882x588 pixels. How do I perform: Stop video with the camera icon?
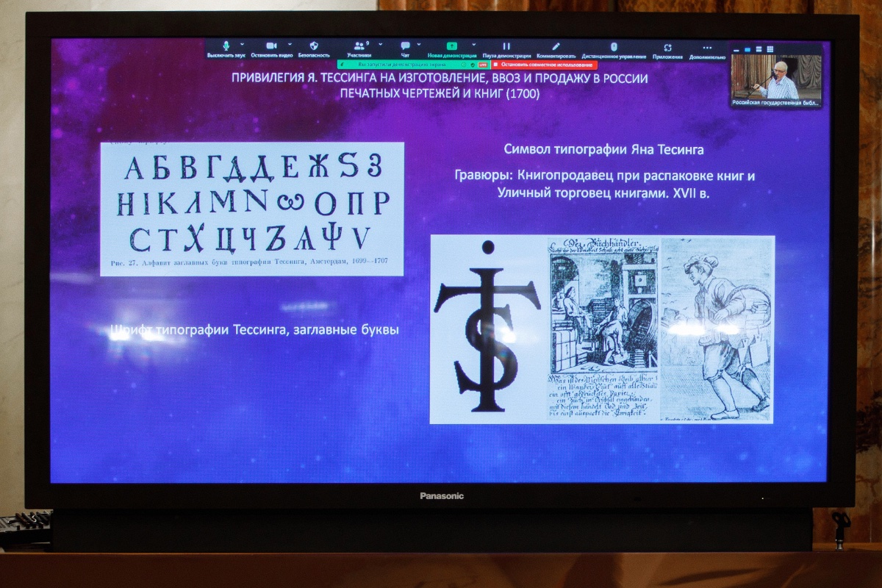pyautogui.click(x=270, y=46)
